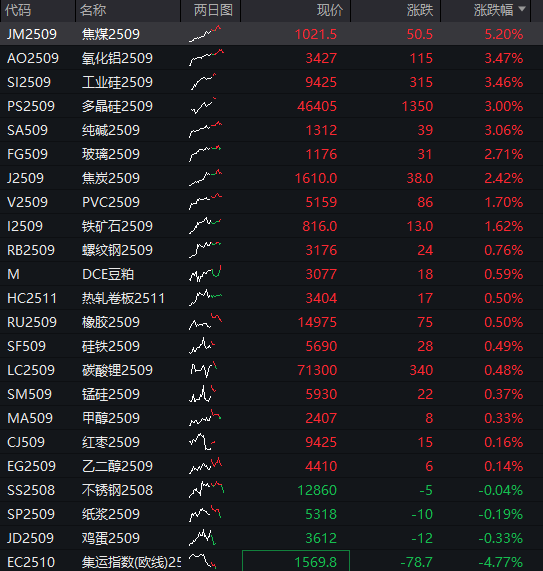Select the JM2509 contract code
This screenshot has width=543, height=571.
click(32, 34)
